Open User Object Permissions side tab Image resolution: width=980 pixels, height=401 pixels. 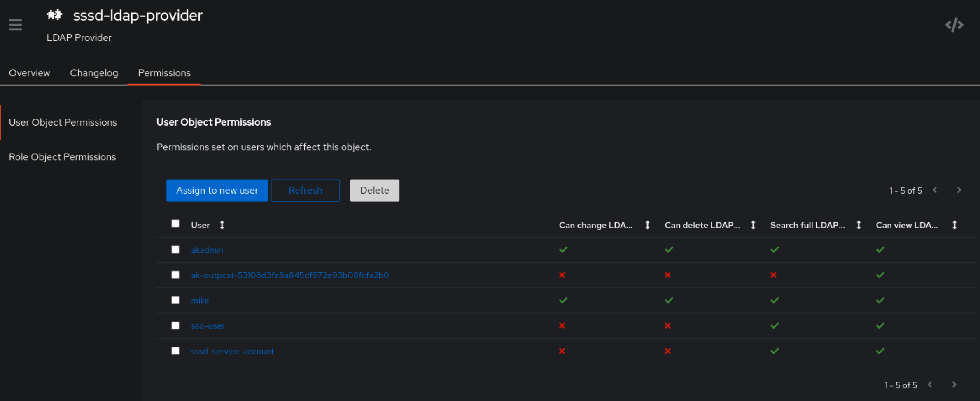(x=63, y=122)
